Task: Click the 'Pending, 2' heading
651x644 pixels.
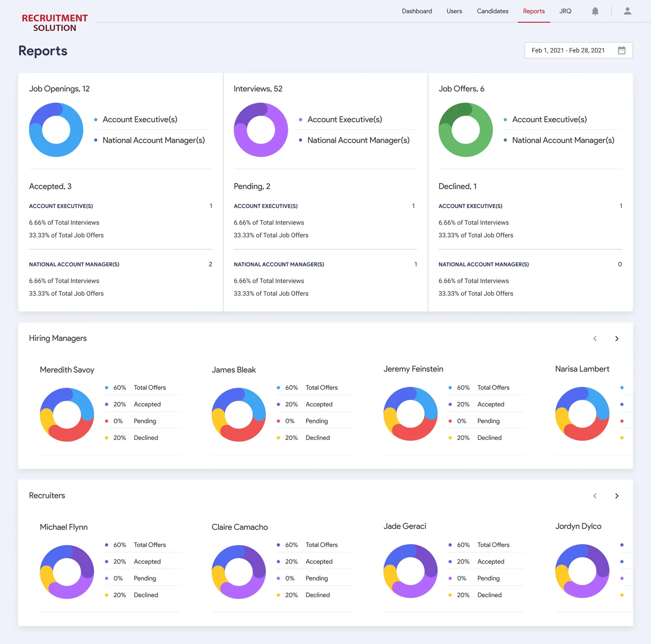Action: [x=252, y=186]
